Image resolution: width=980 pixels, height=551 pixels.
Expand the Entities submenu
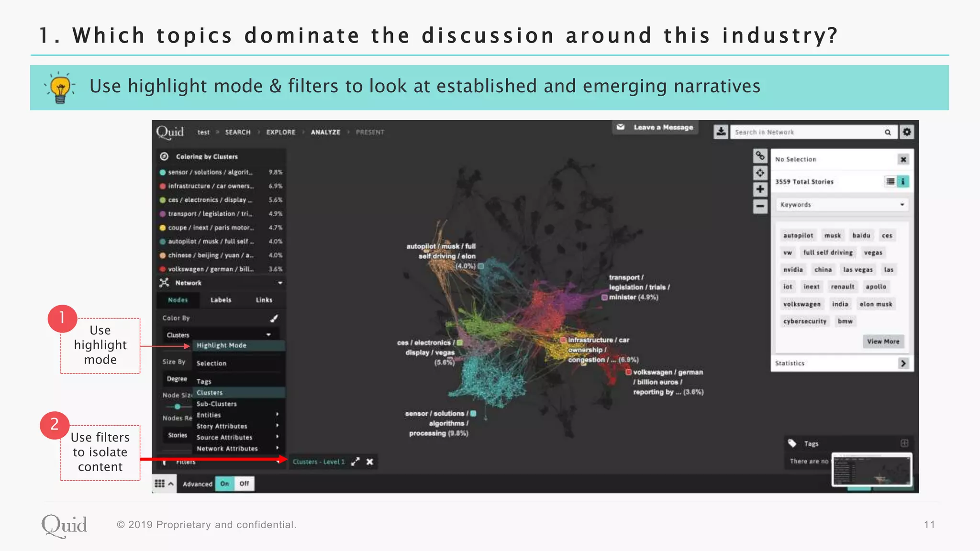[238, 415]
